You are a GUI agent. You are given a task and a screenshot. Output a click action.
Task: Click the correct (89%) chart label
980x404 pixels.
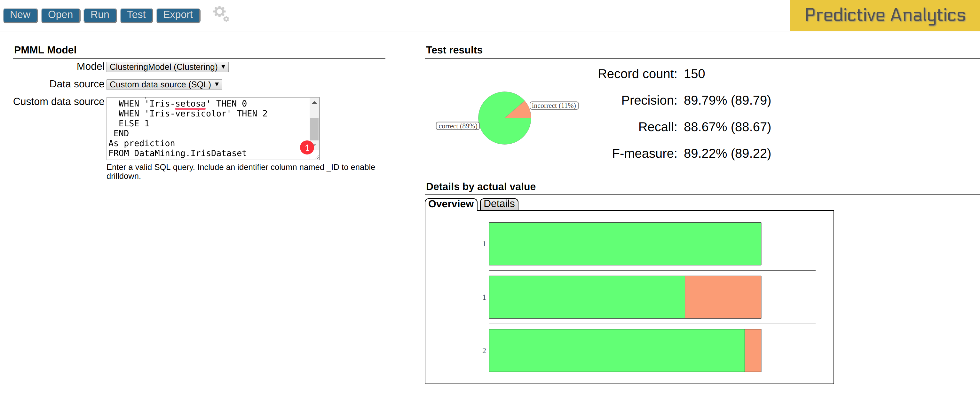(x=457, y=126)
